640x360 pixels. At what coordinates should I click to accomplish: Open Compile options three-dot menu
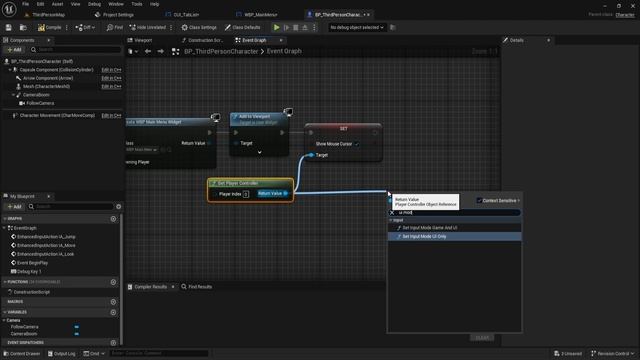(67, 27)
